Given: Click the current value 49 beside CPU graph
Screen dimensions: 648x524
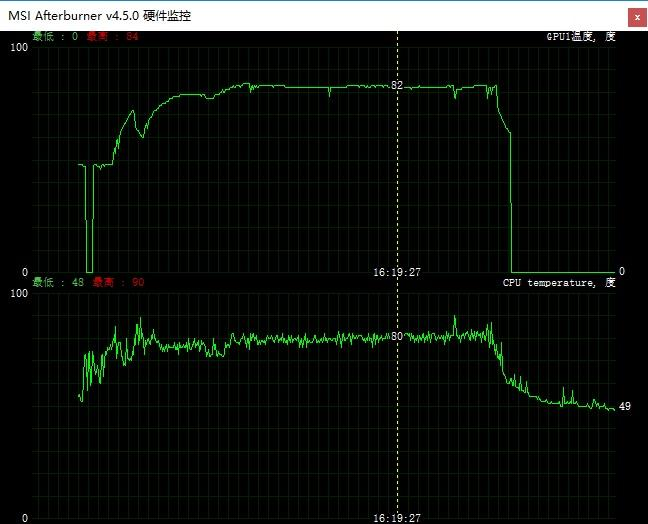Looking at the screenshot, I should (x=624, y=406).
